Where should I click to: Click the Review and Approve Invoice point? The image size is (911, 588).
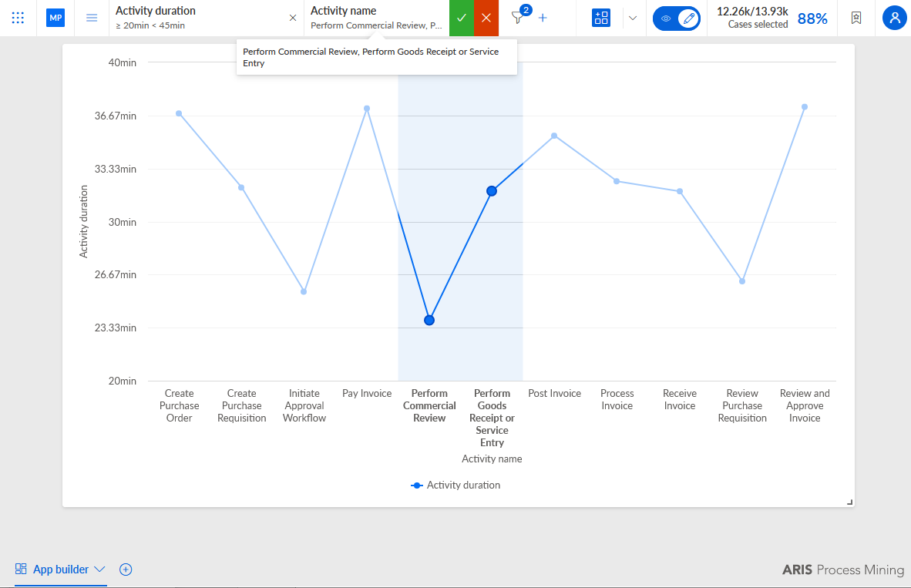pos(805,107)
